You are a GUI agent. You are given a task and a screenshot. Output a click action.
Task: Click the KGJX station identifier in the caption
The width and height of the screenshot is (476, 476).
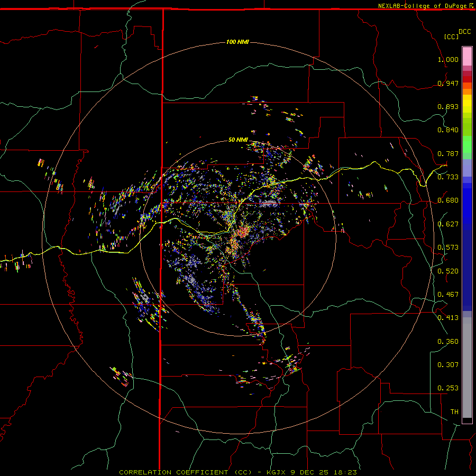[x=276, y=472]
